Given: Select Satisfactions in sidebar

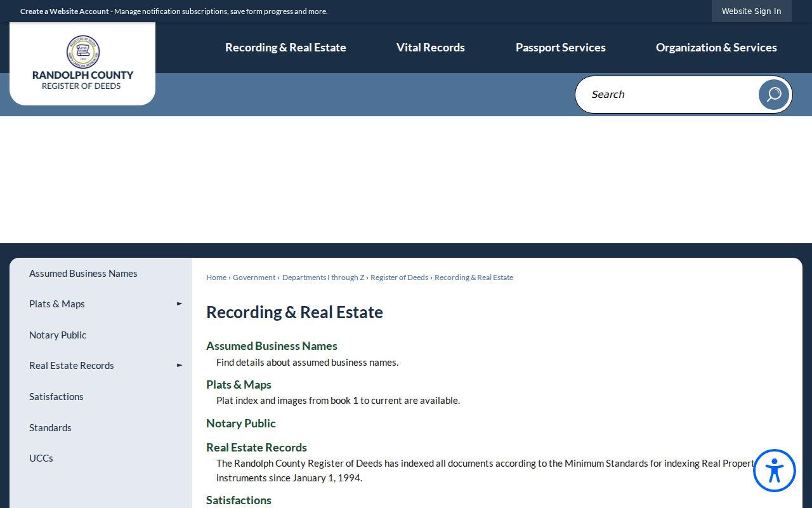Looking at the screenshot, I should 56,397.
